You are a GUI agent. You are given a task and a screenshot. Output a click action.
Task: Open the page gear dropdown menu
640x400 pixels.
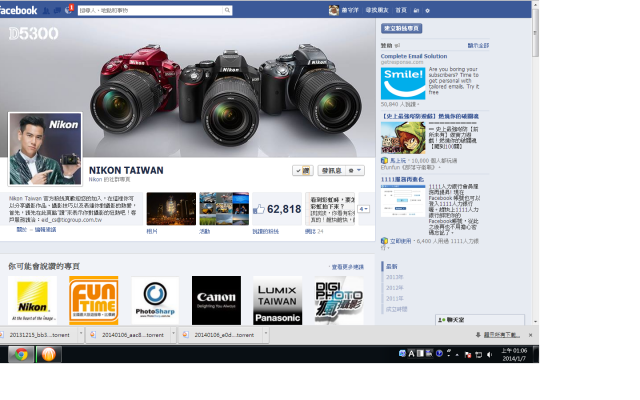point(354,171)
